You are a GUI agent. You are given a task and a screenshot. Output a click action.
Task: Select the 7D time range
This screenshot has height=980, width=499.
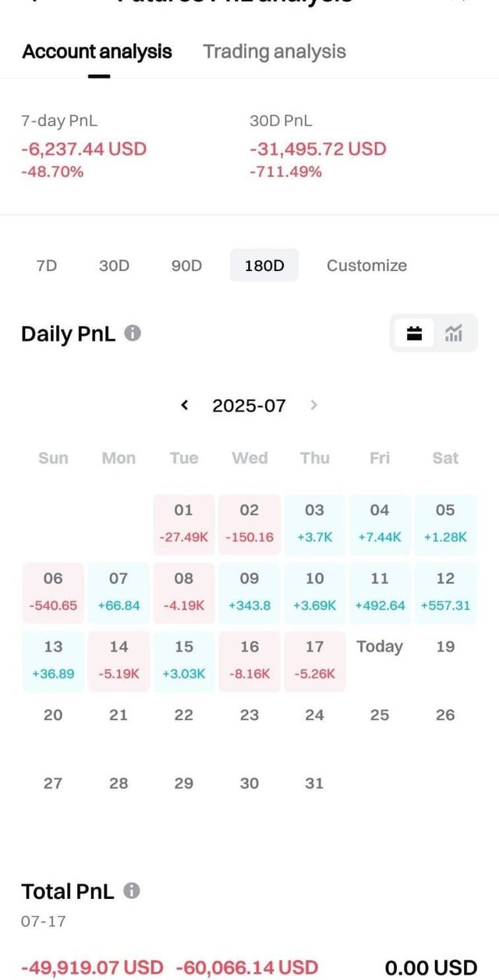coord(47,266)
